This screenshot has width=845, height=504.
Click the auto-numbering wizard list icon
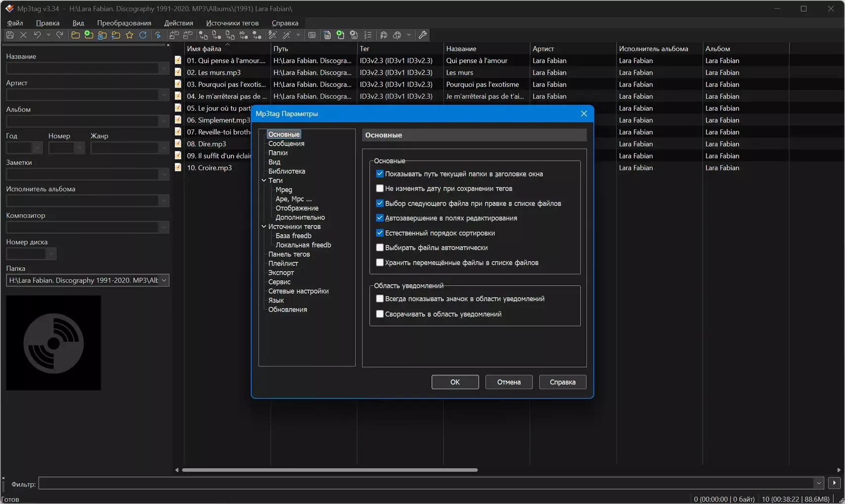(x=368, y=35)
